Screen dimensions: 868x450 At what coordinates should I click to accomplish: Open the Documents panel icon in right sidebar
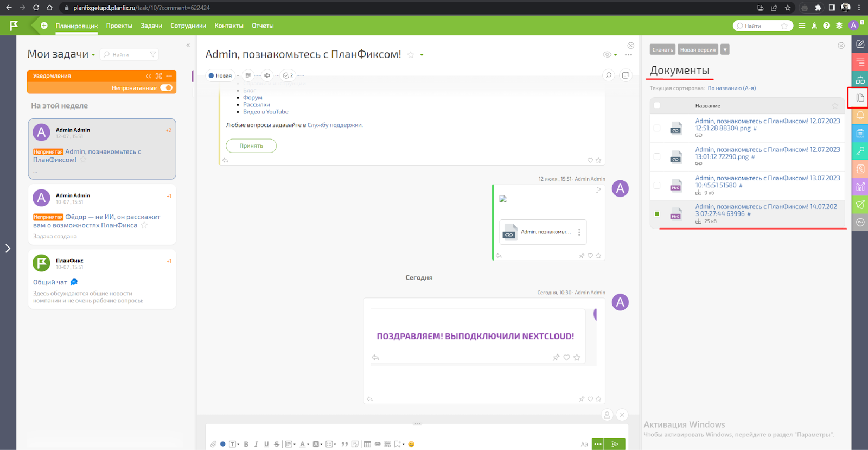coord(860,98)
